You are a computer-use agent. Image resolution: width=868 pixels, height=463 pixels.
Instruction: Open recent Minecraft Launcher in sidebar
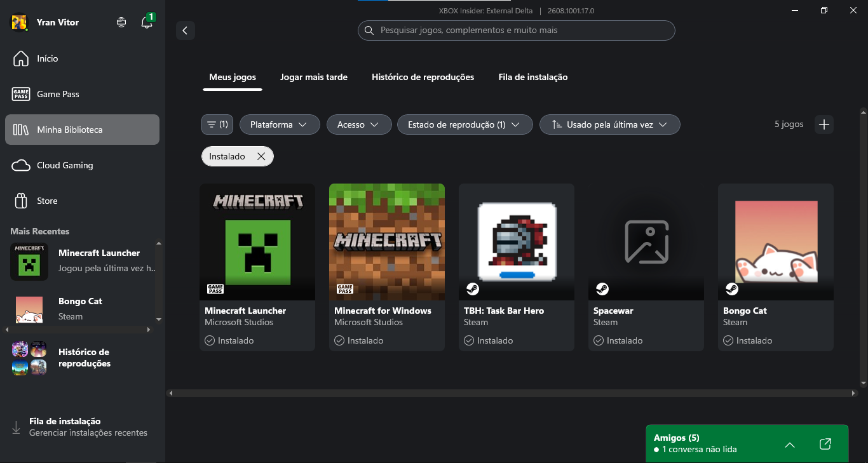tap(83, 260)
